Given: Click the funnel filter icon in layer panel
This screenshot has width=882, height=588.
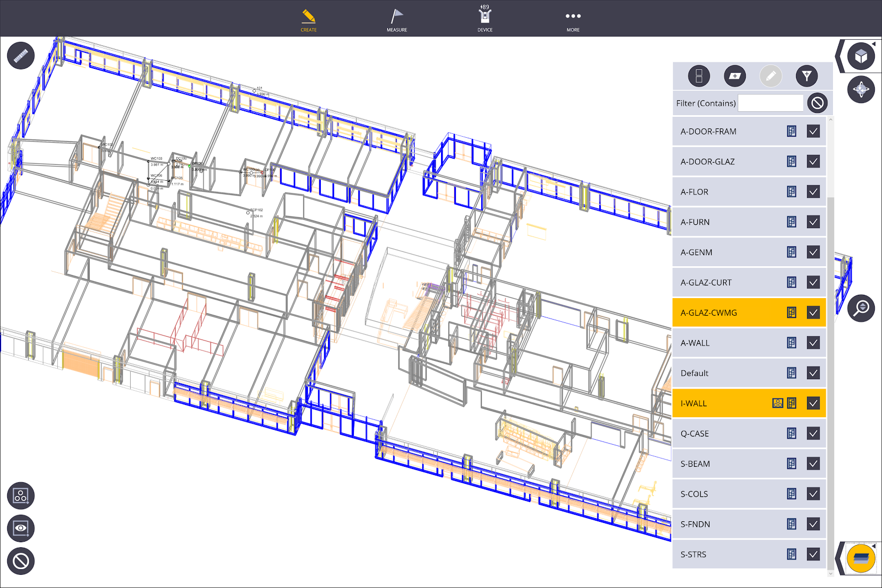Looking at the screenshot, I should coord(806,76).
